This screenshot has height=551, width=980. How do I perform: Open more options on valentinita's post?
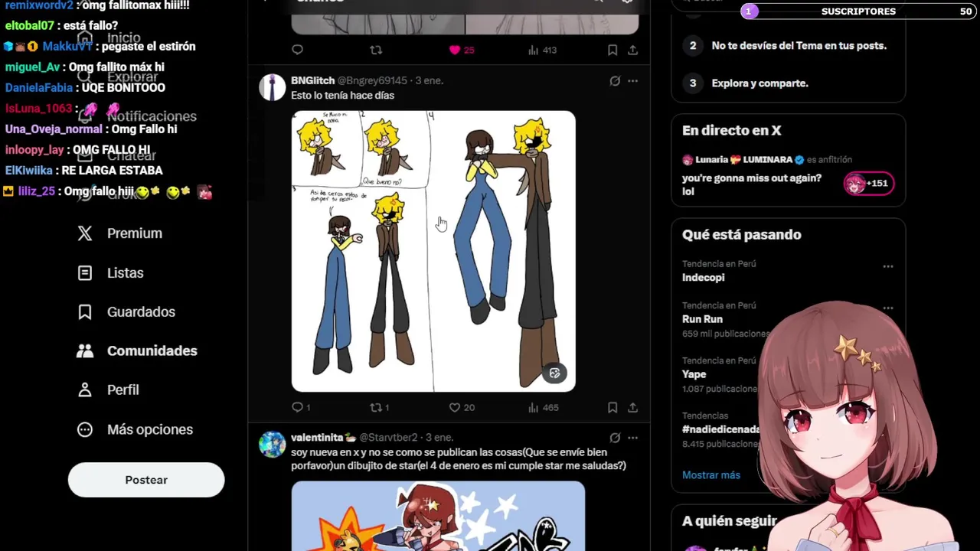click(632, 438)
